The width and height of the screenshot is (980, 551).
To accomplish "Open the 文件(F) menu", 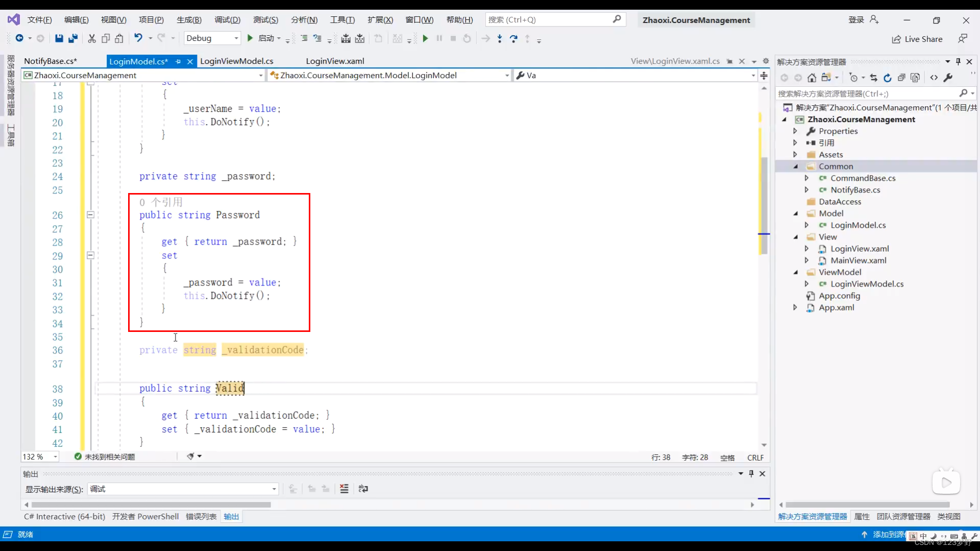I will (40, 20).
